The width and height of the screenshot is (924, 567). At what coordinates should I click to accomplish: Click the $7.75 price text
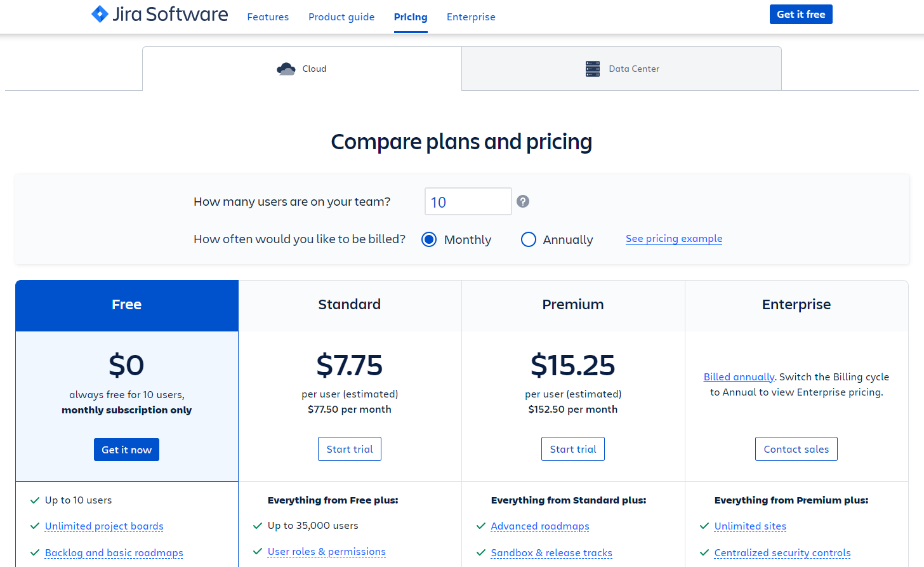(x=350, y=365)
